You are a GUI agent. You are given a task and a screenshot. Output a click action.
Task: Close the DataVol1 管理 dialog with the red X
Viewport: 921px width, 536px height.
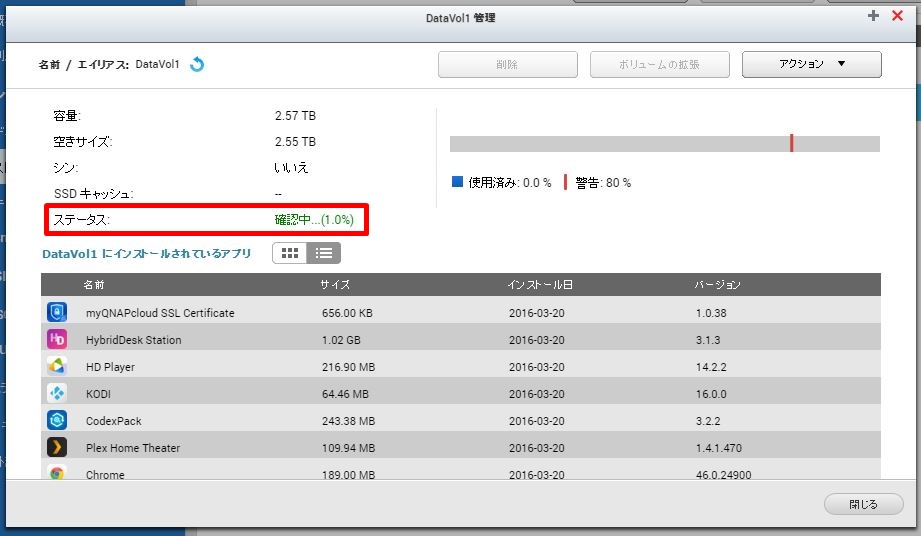[x=898, y=16]
